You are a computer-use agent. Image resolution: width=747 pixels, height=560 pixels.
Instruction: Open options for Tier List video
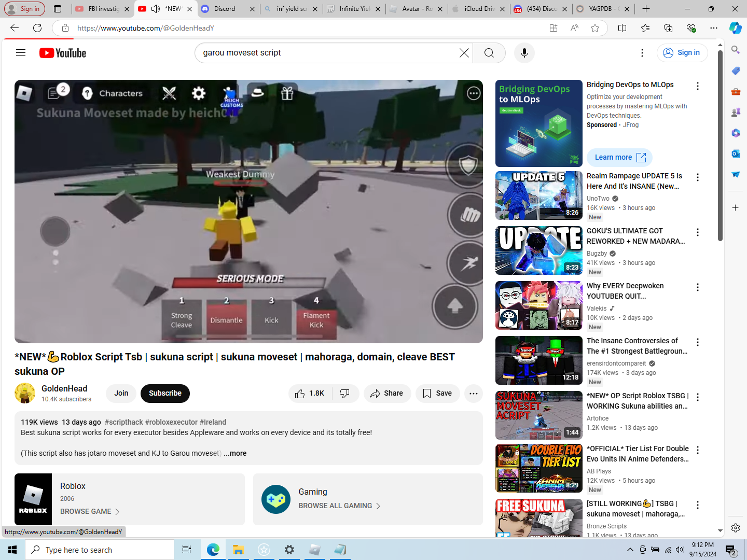698,450
